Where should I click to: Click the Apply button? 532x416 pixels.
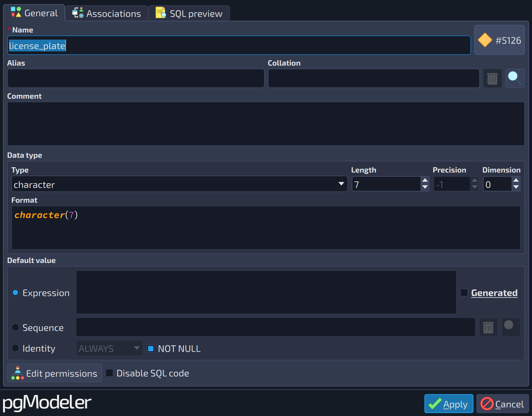(x=449, y=404)
